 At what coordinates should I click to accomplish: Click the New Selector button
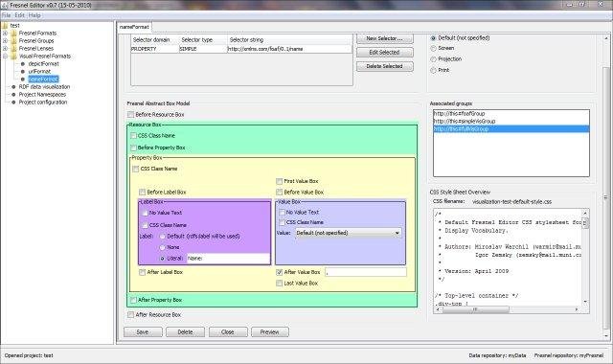(384, 38)
